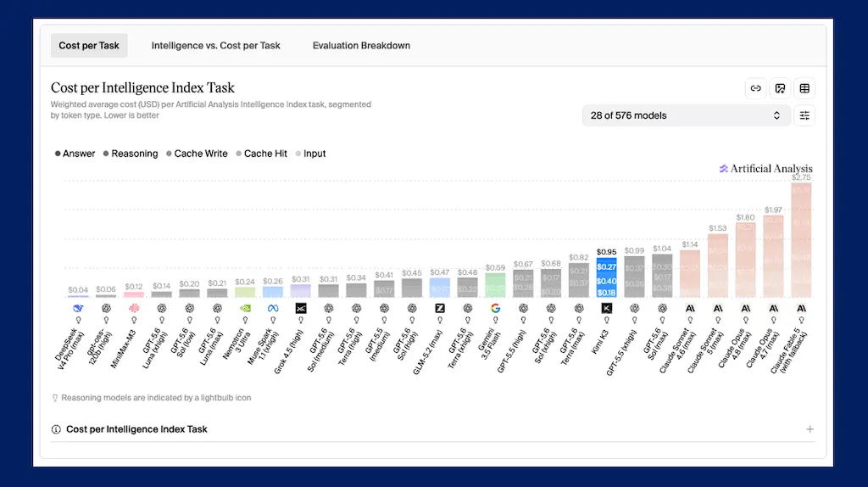868x487 pixels.
Task: Click the GPT-5.5 (medium) axis label
Action: pos(377,345)
